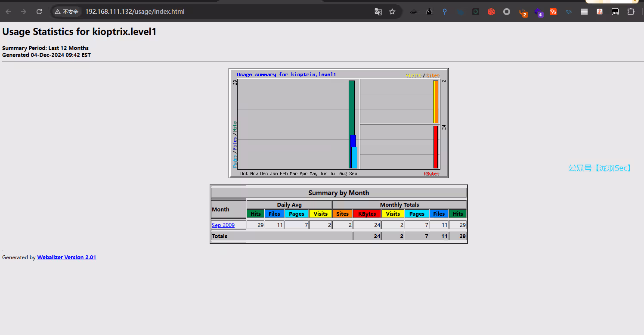
Task: Click the red dice extension icon
Action: pos(491,12)
